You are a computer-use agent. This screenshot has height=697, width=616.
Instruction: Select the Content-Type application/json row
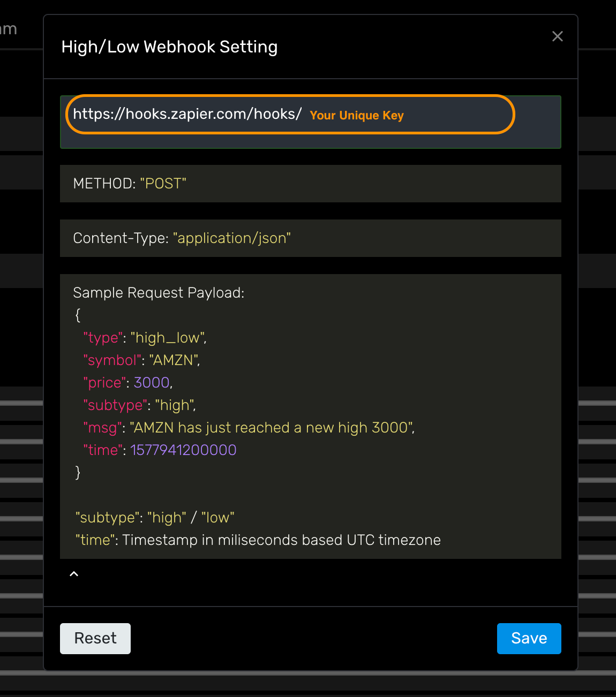coord(311,238)
